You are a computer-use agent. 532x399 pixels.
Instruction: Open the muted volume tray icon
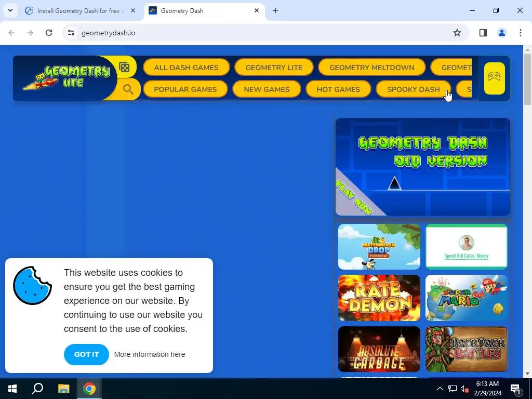pyautogui.click(x=464, y=389)
